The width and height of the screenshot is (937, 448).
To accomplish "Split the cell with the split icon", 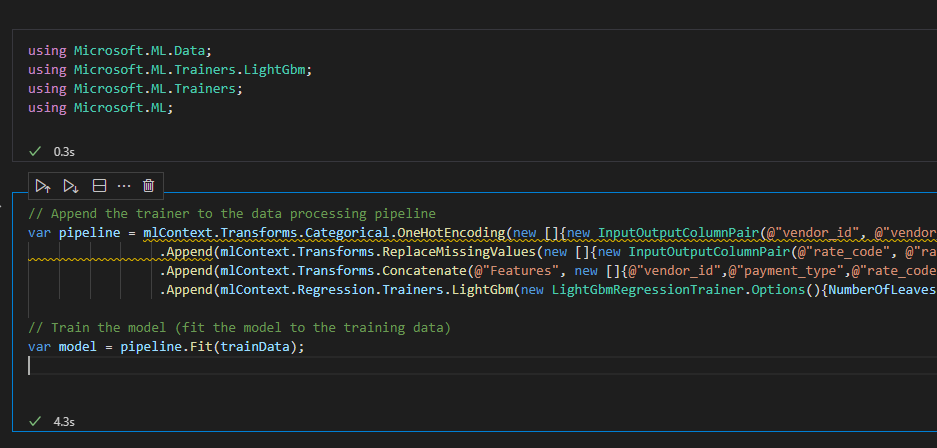I will (x=99, y=186).
